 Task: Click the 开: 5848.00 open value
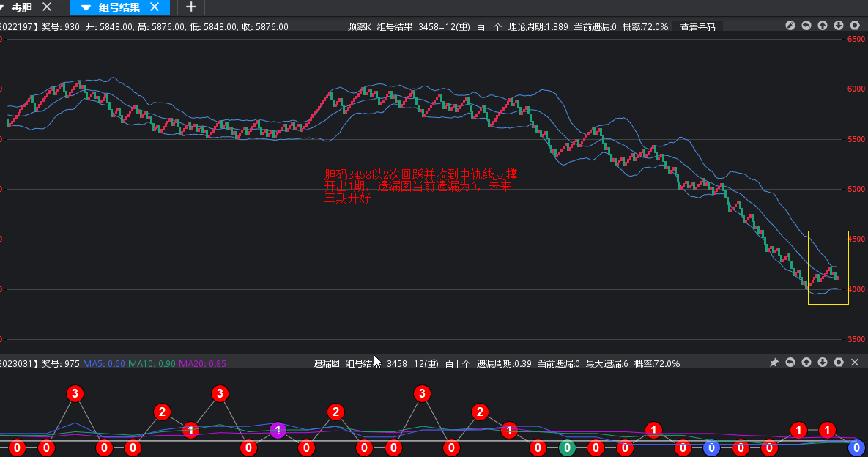click(109, 26)
